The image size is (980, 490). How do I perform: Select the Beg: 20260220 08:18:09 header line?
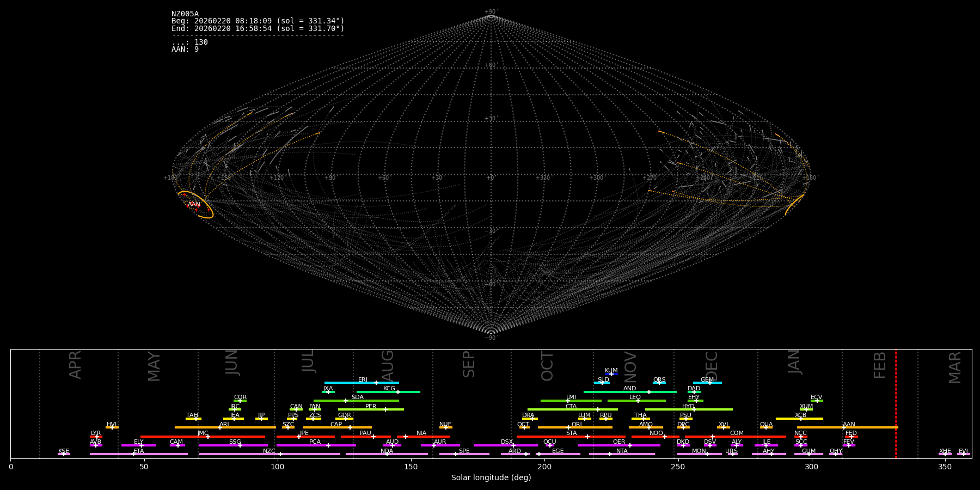[258, 21]
